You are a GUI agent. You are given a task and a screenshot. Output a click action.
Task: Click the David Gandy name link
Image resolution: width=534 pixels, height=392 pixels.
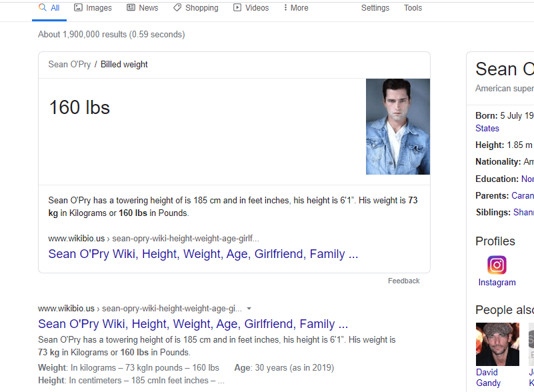tap(489, 378)
